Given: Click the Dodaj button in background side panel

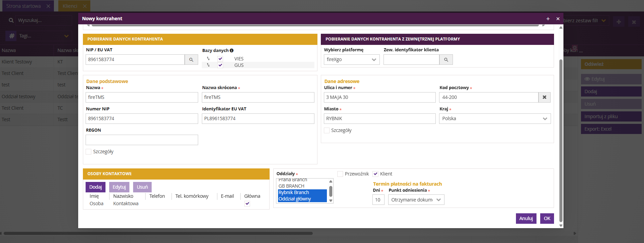Looking at the screenshot, I should (x=611, y=91).
